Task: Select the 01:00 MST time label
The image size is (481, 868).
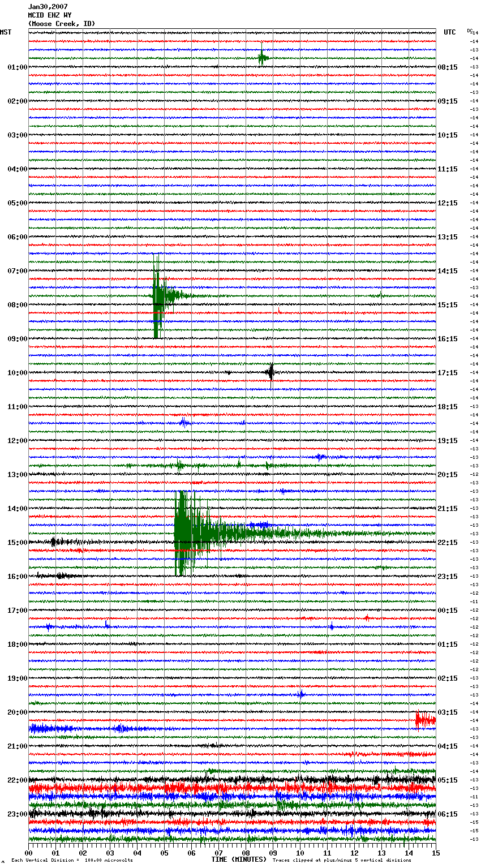Action: (18, 67)
